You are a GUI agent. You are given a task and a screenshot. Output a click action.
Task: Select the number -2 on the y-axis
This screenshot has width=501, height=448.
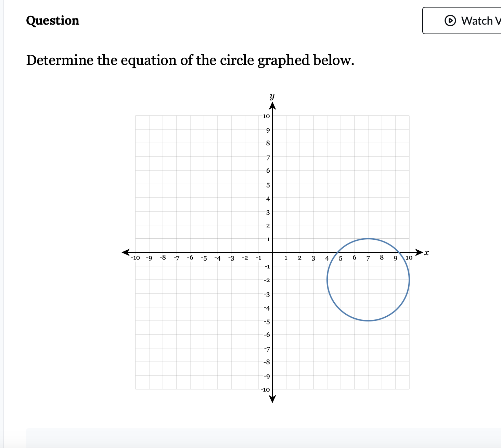pyautogui.click(x=267, y=281)
